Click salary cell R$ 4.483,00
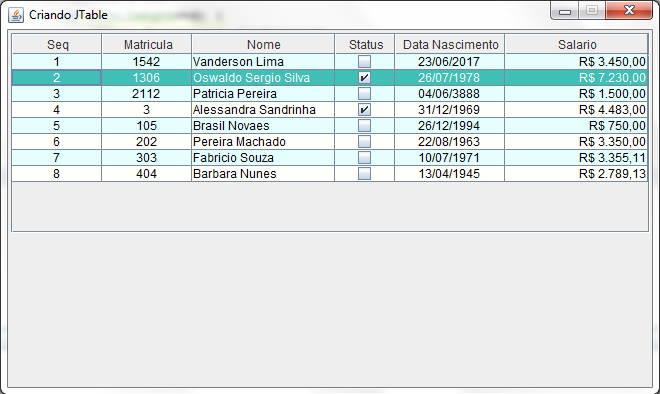Screen dimensions: 660x394 pos(576,110)
